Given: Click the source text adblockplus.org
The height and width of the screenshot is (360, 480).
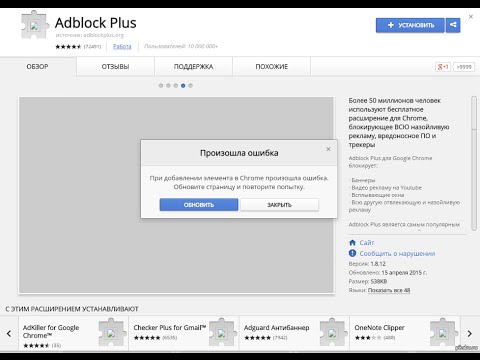Looking at the screenshot, I should coord(104,35).
